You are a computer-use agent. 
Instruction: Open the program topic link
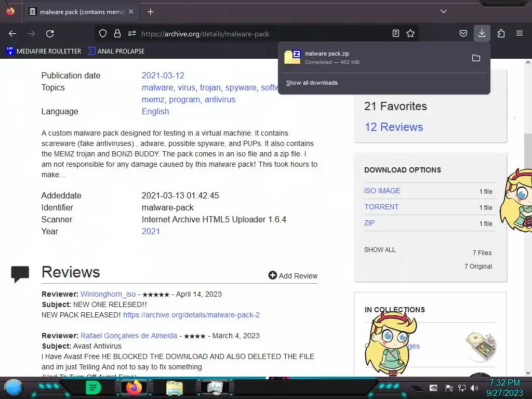click(x=184, y=99)
